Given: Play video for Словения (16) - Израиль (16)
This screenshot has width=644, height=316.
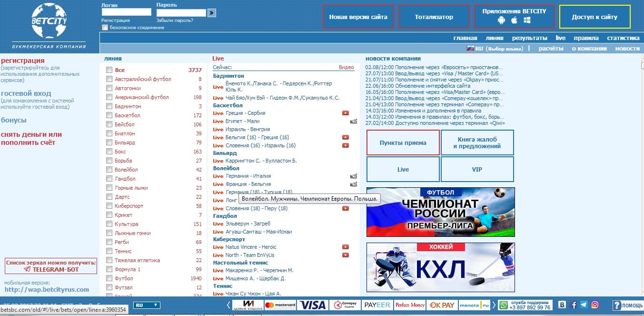Looking at the screenshot, I should click(x=346, y=145).
